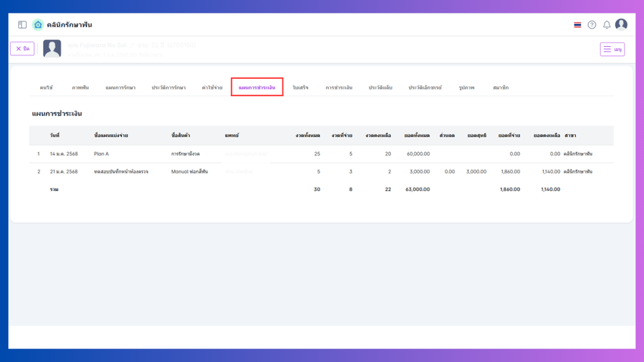Click the clinic home logo icon
This screenshot has height=362, width=644.
pyautogui.click(x=38, y=25)
